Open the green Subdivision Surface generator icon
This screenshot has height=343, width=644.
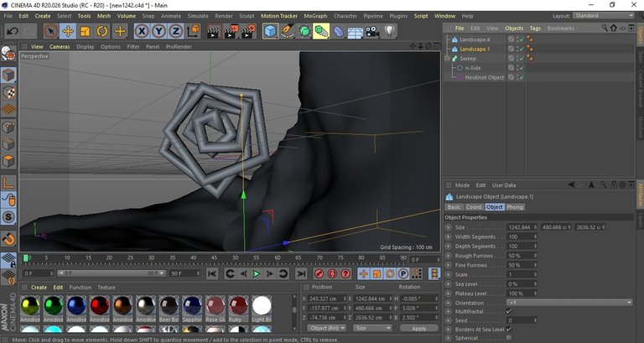(304, 31)
